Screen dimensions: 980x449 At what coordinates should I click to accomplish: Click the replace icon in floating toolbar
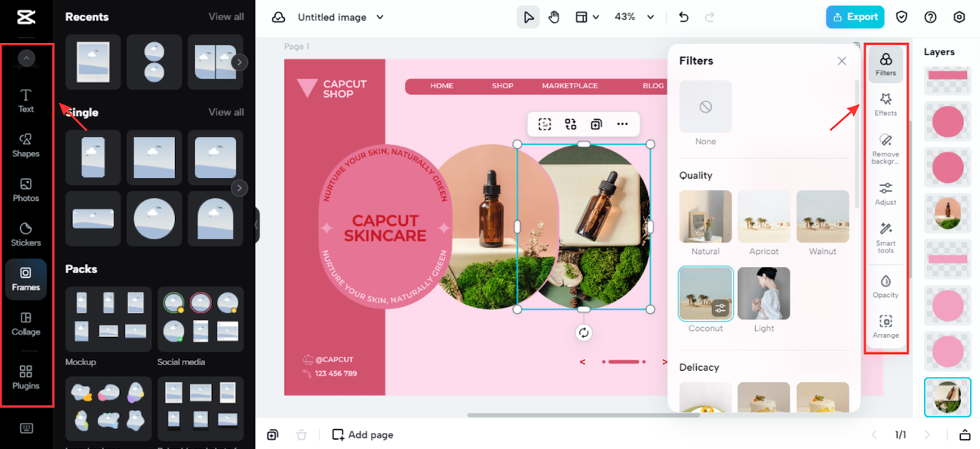571,124
